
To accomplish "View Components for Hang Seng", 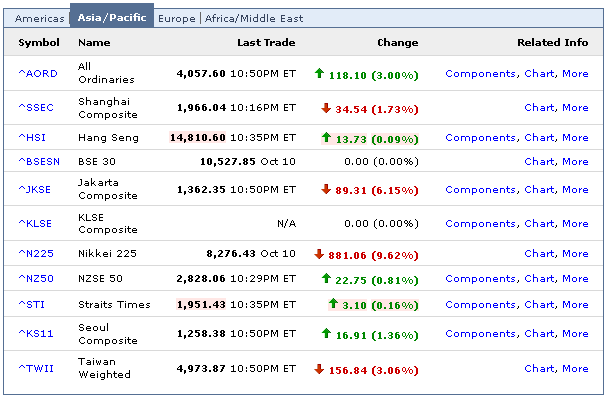I will [480, 138].
